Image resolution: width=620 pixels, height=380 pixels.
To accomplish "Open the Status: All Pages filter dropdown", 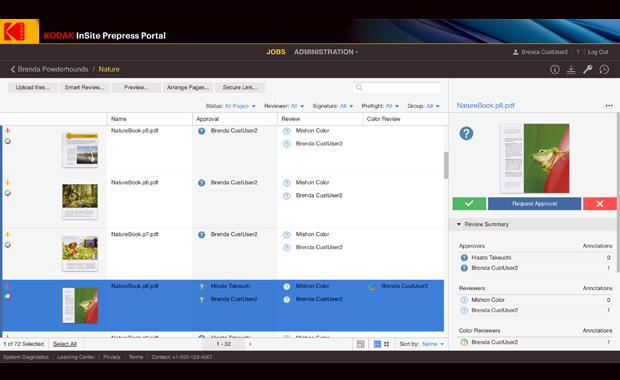I will (231, 106).
